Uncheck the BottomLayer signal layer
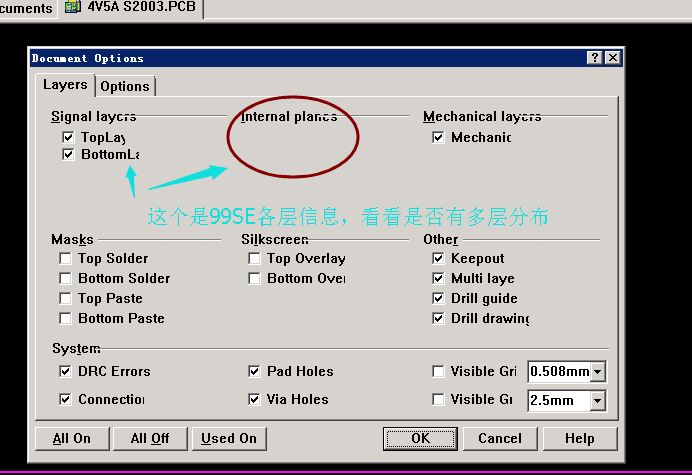This screenshot has width=692, height=475. (x=68, y=155)
